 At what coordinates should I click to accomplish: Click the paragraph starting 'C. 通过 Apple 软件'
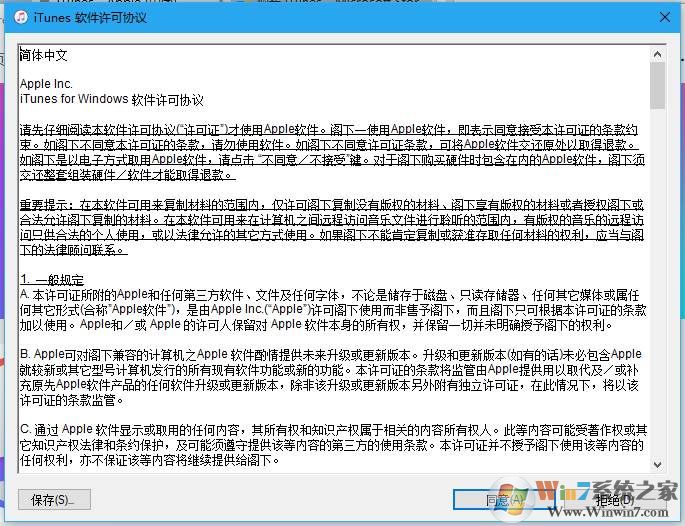point(333,445)
